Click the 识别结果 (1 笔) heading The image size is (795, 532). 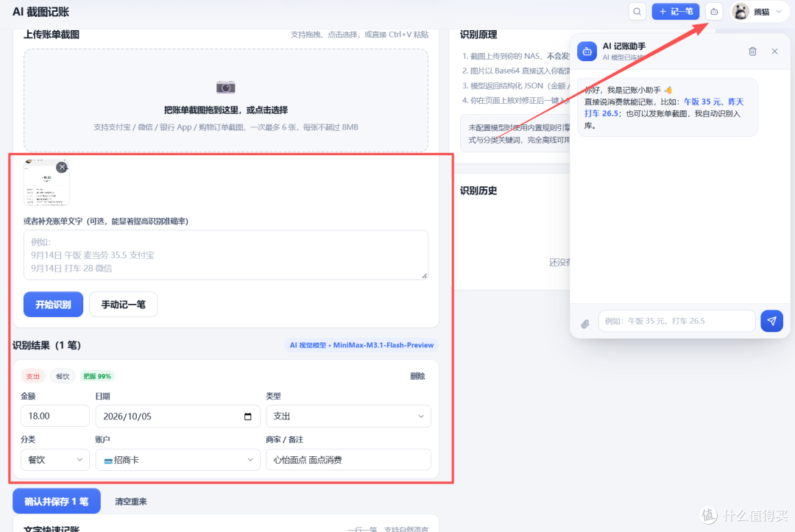click(46, 345)
